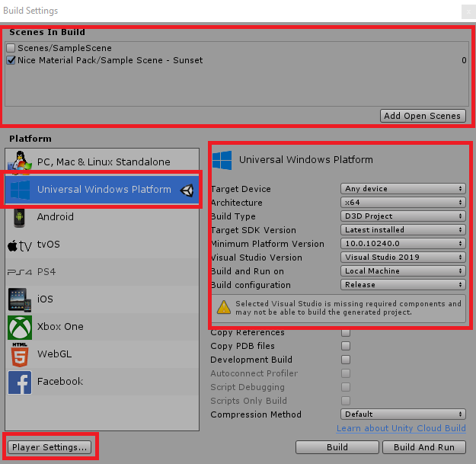Open the Architecture x64 dropdown
Viewport: 476px width, 464px height.
click(403, 202)
